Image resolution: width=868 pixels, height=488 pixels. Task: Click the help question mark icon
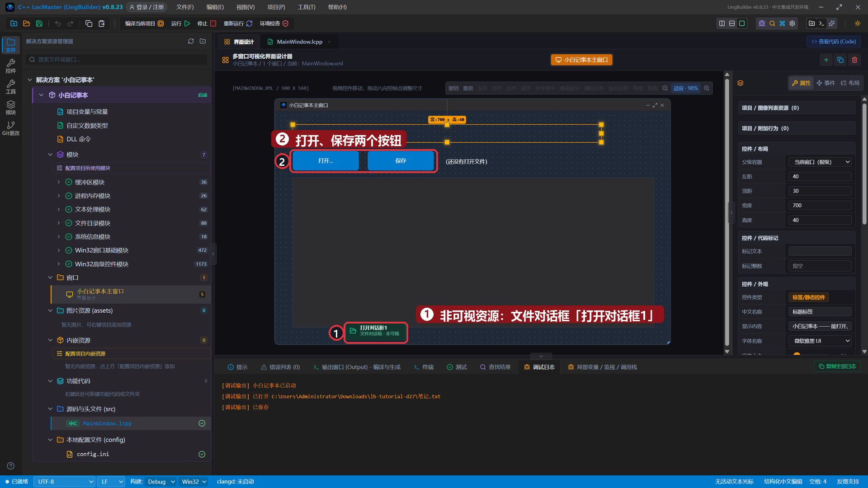click(x=11, y=466)
